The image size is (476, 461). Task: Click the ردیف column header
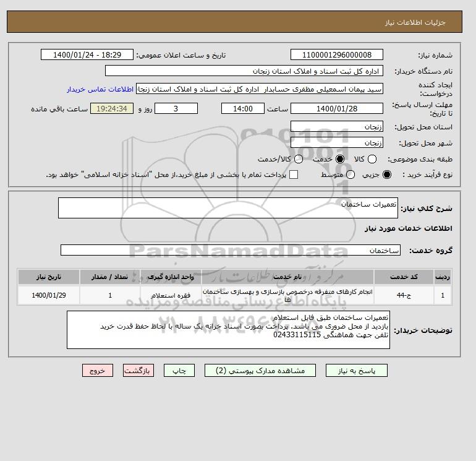(443, 277)
